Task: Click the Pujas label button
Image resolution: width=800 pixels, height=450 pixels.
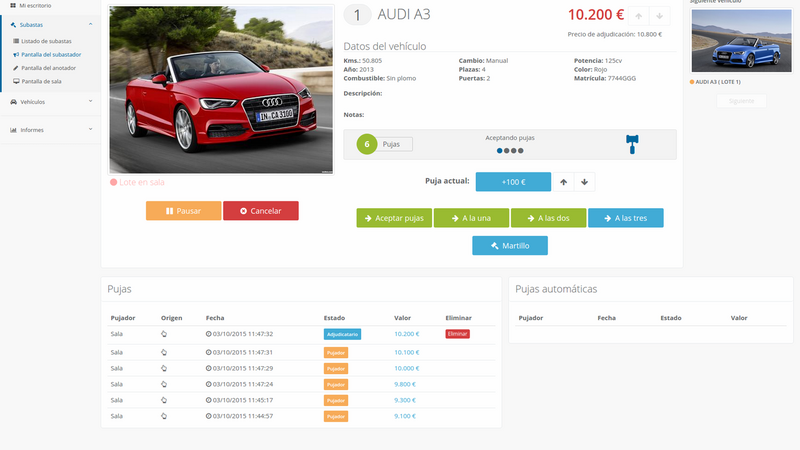Action: tap(394, 144)
